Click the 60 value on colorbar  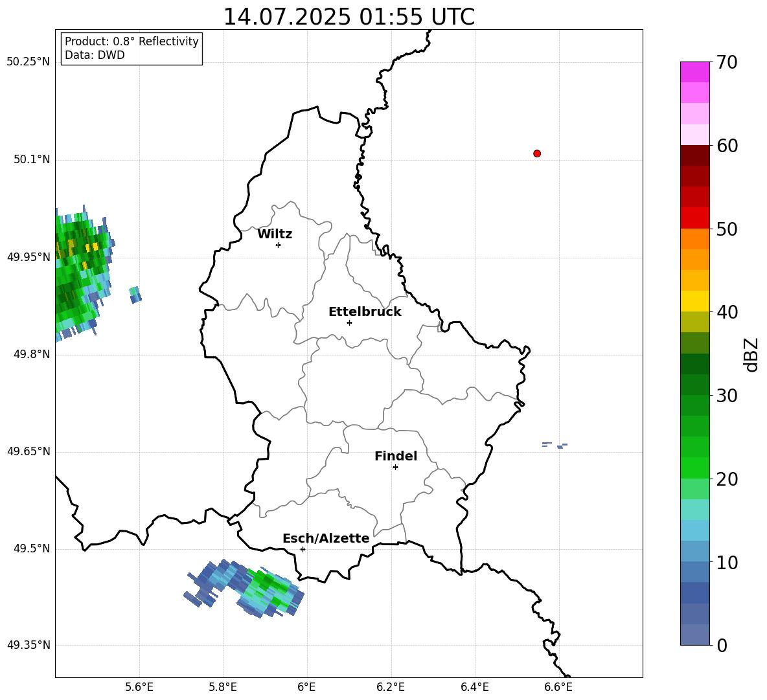pos(727,146)
